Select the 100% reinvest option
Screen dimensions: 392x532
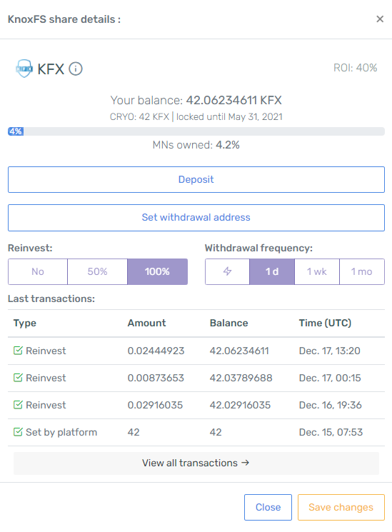(x=158, y=272)
